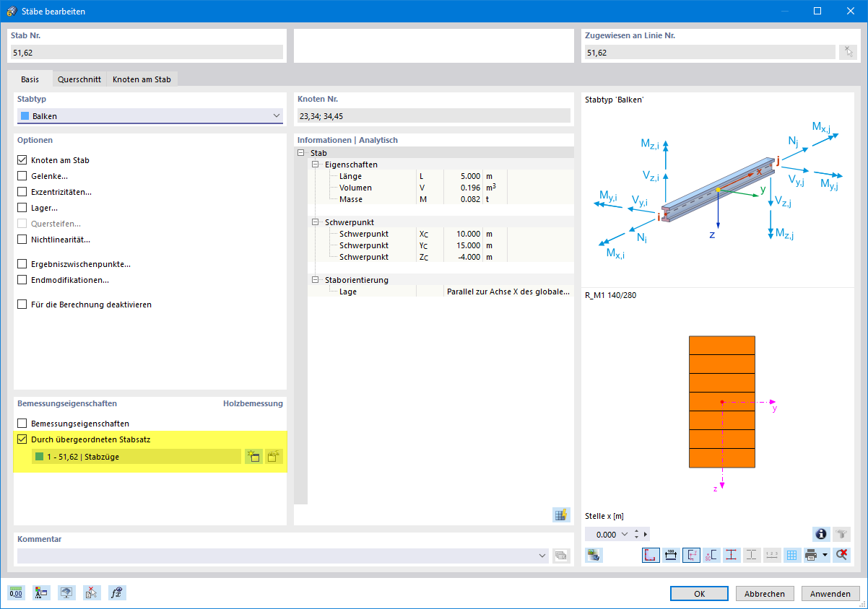Uncheck Durch übergeordneten Stabsatz
This screenshot has height=609, width=868.
[x=22, y=439]
